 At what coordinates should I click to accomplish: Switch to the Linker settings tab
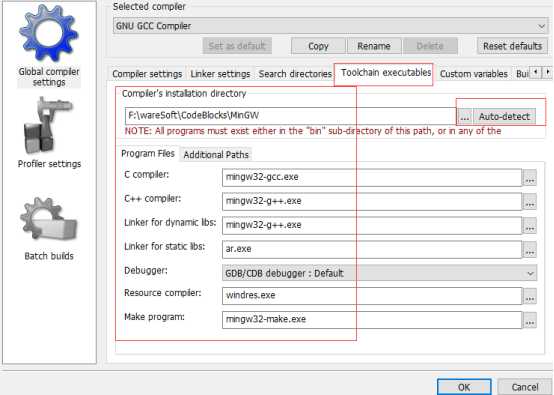pos(220,74)
